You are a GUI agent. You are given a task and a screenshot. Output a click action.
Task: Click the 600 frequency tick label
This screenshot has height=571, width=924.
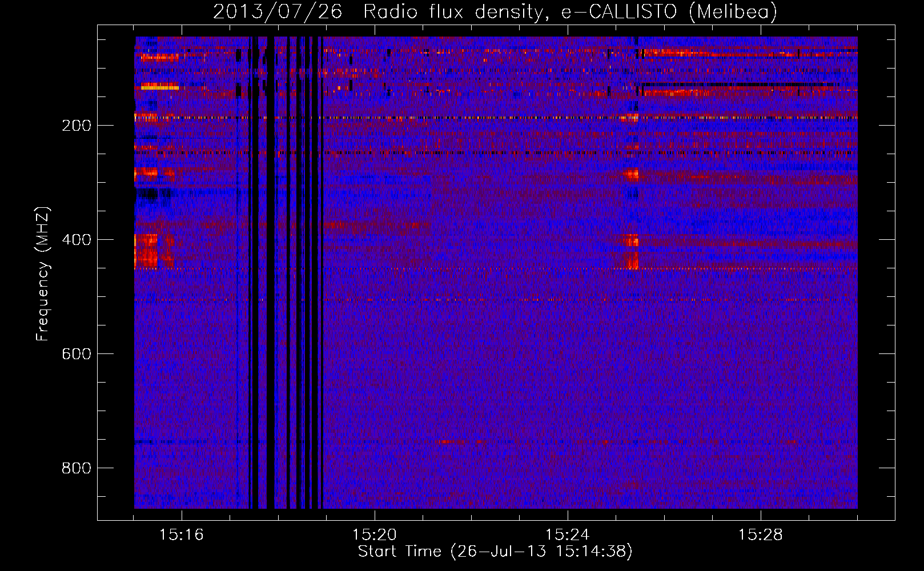point(77,354)
